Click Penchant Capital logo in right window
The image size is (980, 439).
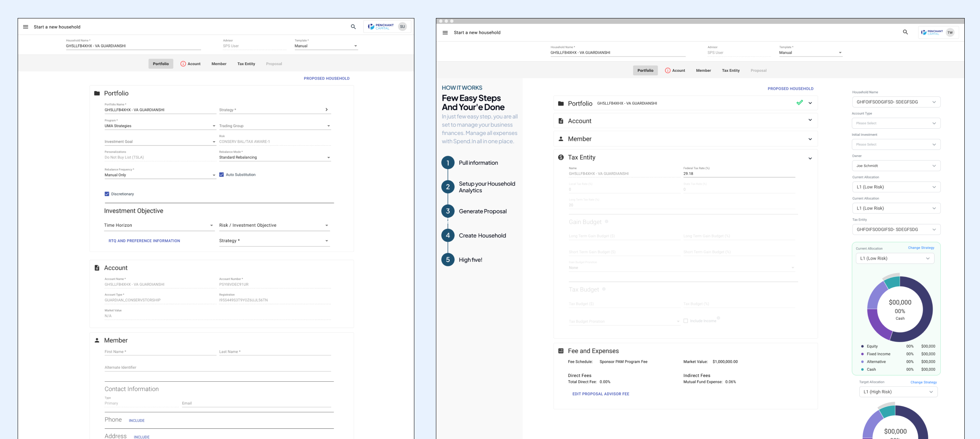pos(932,33)
